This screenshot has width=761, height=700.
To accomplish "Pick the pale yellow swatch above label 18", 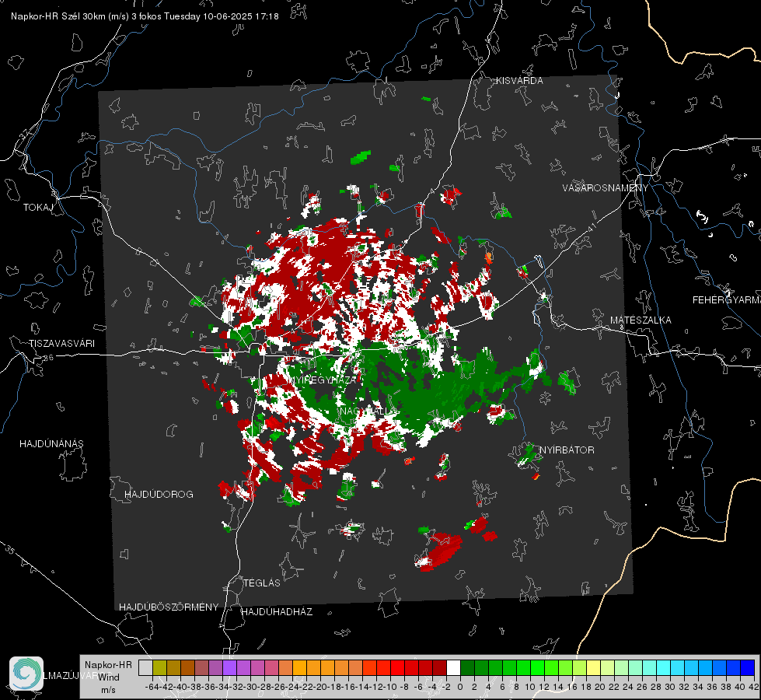I will coord(593,668).
